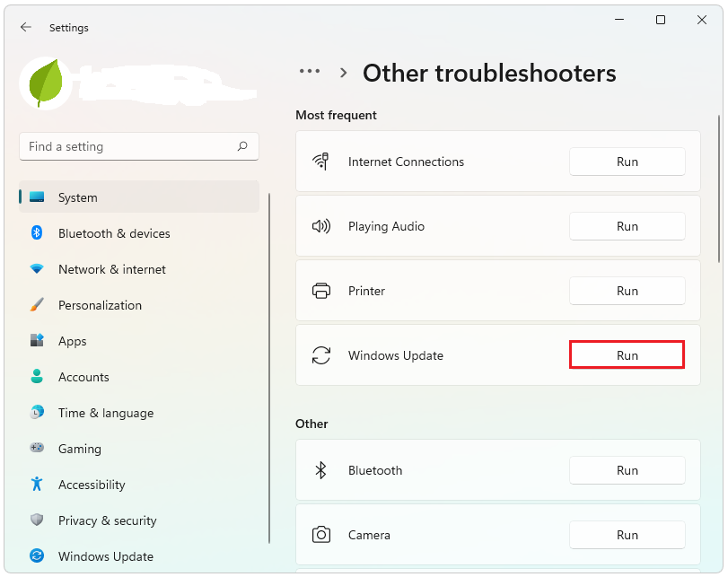Click the Most frequent section heading
728x577 pixels.
(336, 115)
